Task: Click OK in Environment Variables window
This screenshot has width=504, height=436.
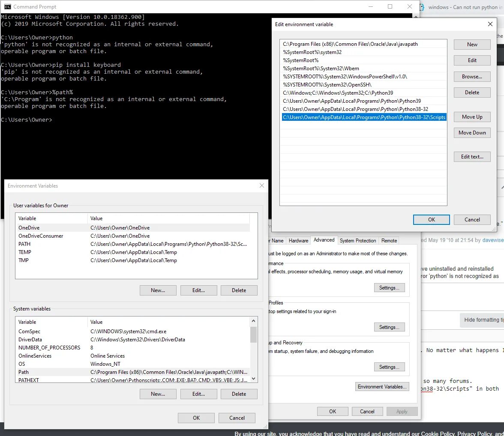Action: point(196,418)
